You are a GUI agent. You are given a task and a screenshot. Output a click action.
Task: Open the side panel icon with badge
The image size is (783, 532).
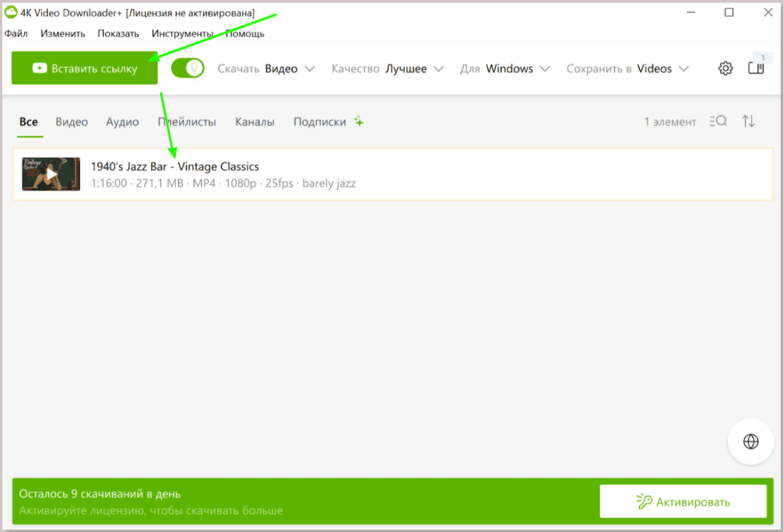coord(756,67)
